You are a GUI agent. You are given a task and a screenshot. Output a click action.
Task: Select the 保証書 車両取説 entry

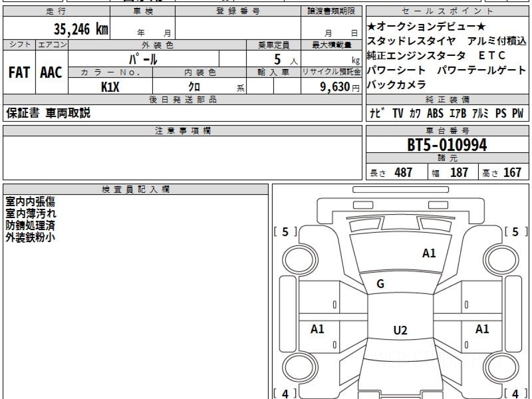point(48,113)
